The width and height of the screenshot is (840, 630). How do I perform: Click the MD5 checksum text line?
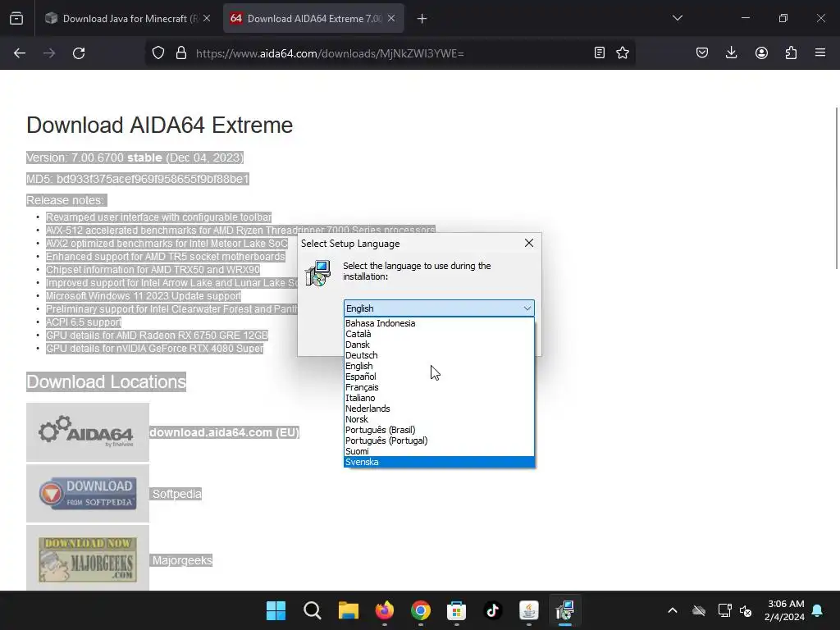coord(138,179)
